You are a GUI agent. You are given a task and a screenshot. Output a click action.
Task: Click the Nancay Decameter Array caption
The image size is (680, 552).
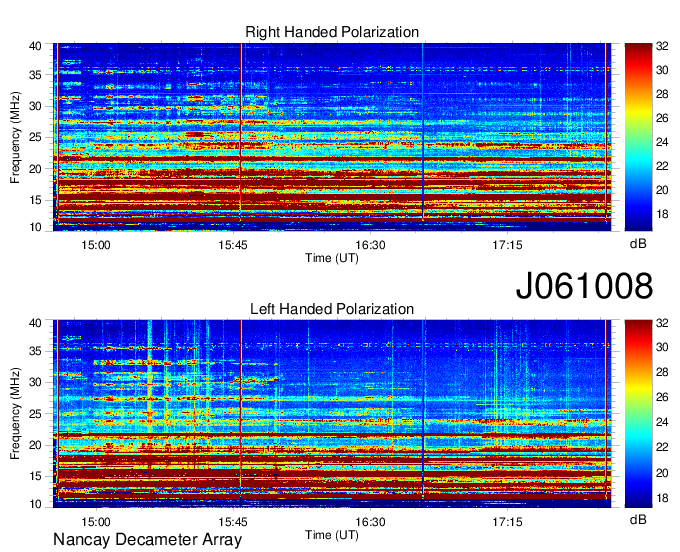147,540
